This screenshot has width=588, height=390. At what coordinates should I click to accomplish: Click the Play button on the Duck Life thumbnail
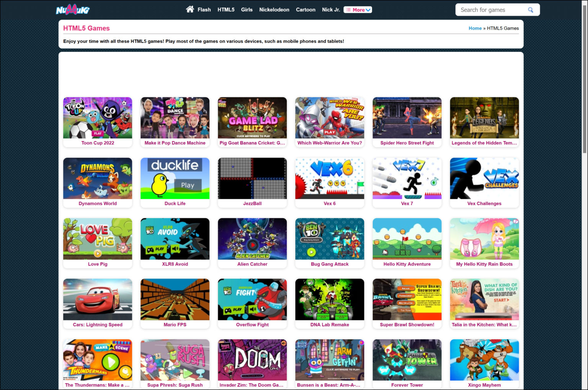[x=188, y=185]
